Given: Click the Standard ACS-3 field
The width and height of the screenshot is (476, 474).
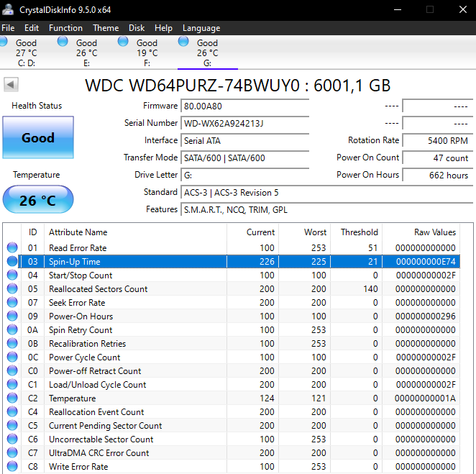Looking at the screenshot, I should 326,193.
